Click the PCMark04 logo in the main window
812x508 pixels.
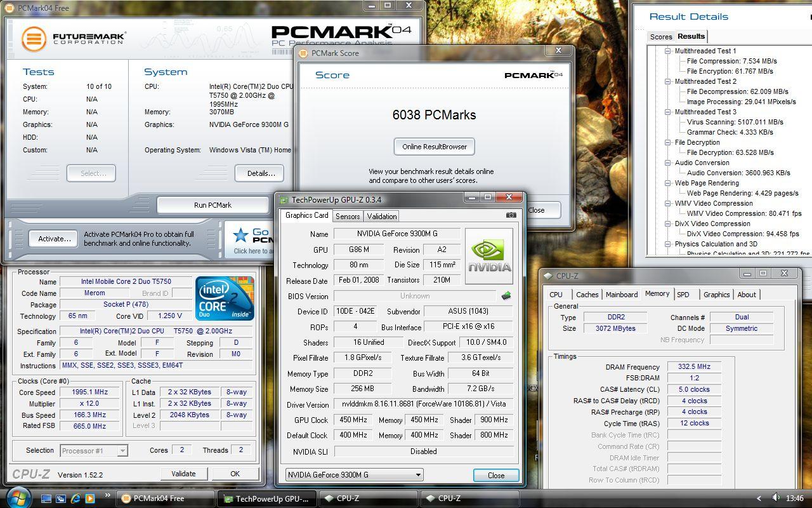point(341,32)
